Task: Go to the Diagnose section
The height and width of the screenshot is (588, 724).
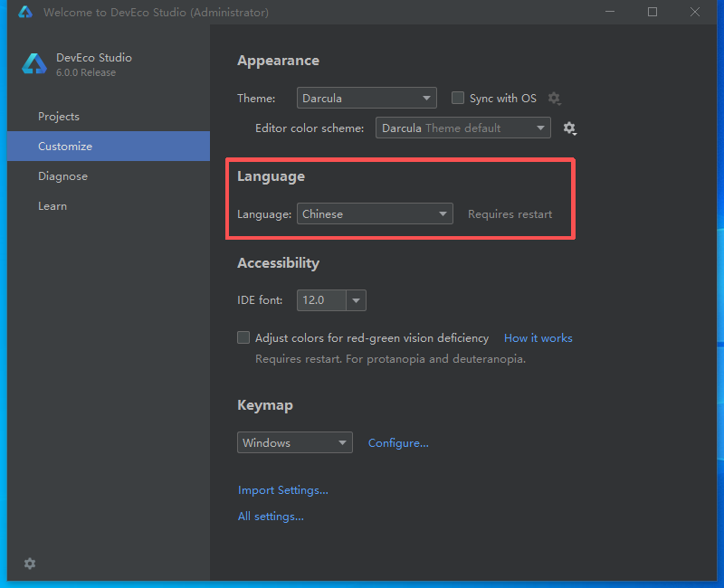Action: 62,176
